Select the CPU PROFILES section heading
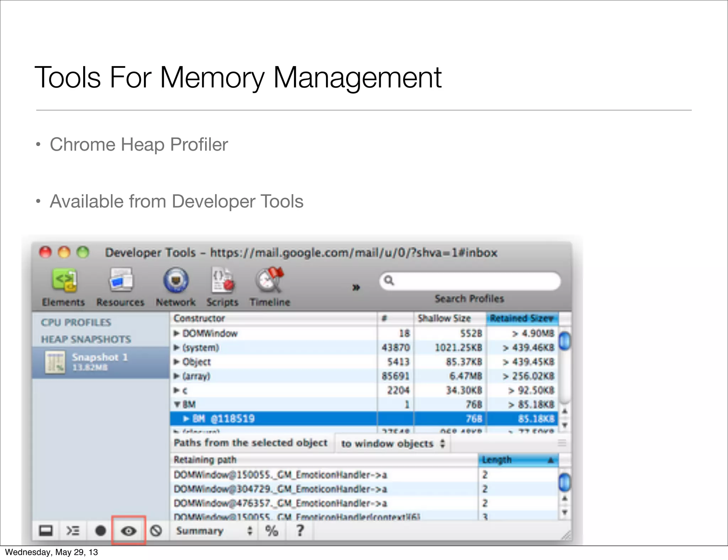The image size is (728, 560). [x=76, y=322]
